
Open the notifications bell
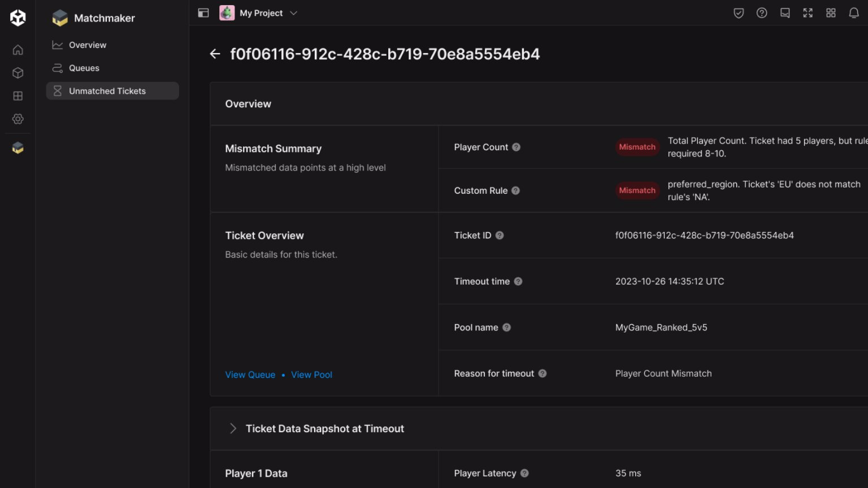pos(853,13)
